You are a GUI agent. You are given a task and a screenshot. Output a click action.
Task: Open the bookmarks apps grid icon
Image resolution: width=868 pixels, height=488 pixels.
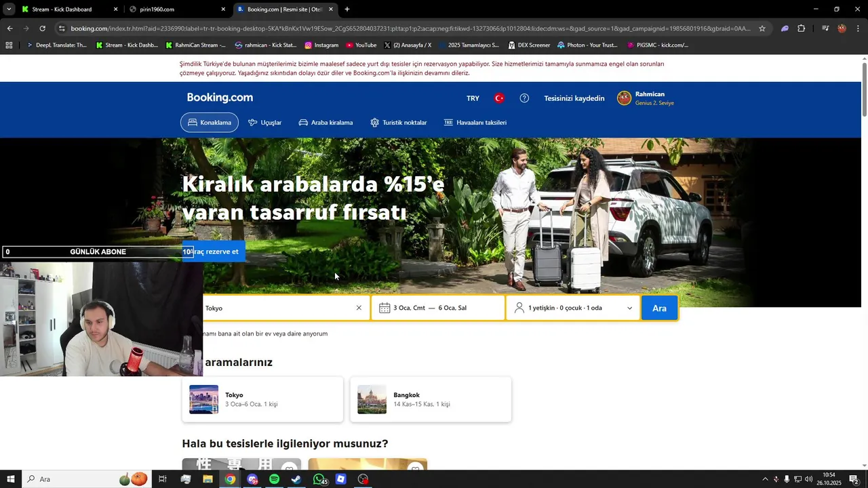(9, 45)
